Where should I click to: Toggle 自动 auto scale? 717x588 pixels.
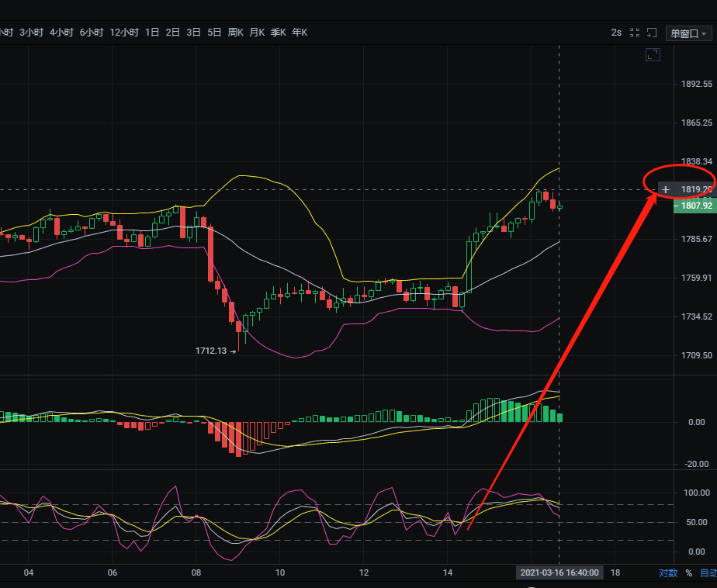click(708, 573)
